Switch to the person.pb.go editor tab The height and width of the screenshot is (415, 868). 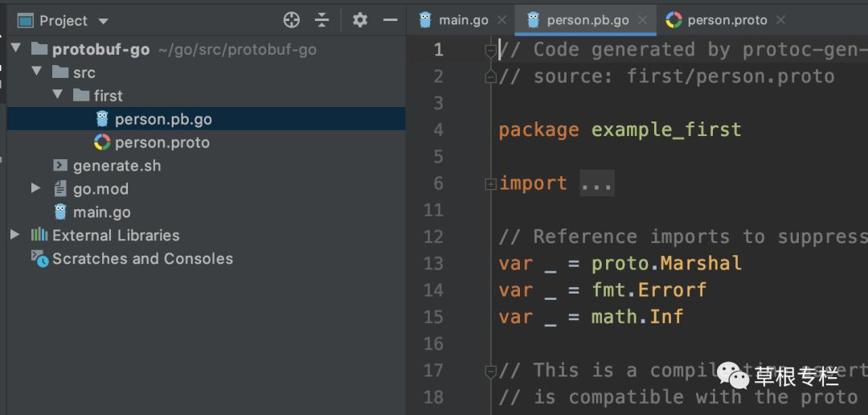[x=588, y=20]
